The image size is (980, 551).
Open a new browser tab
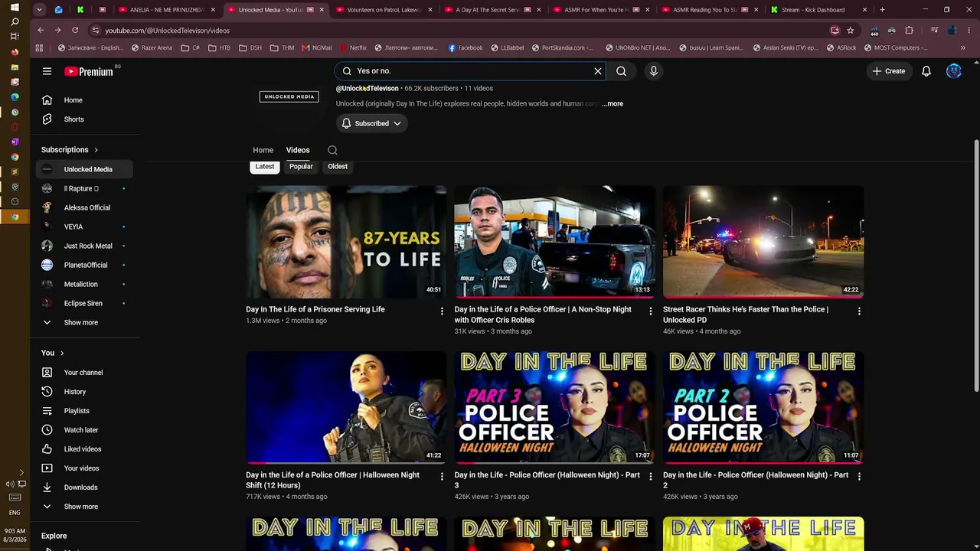[882, 10]
